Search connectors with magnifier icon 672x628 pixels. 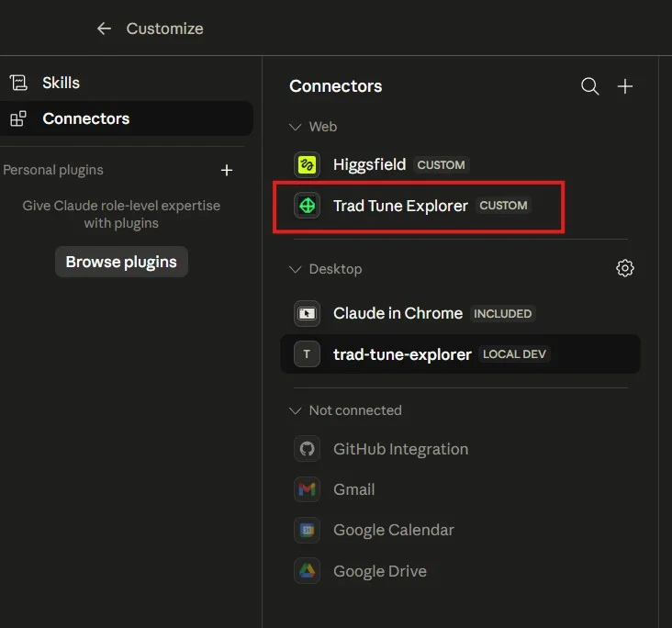[589, 86]
